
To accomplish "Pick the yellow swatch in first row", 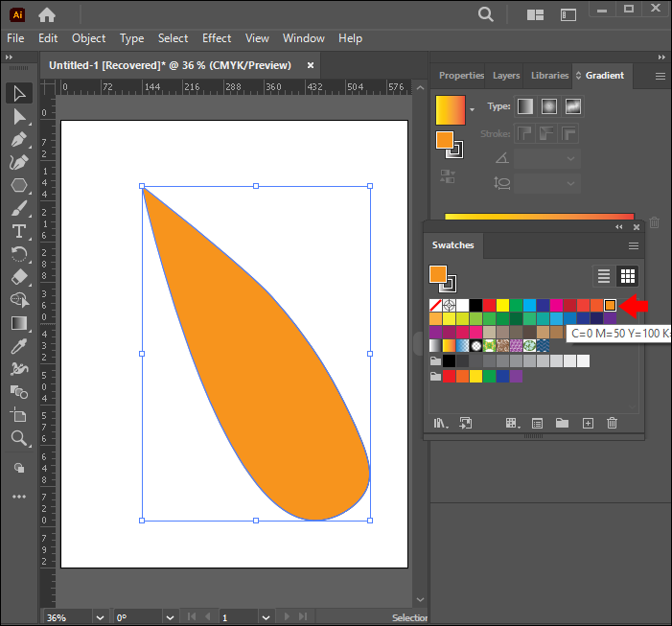I will tap(502, 305).
